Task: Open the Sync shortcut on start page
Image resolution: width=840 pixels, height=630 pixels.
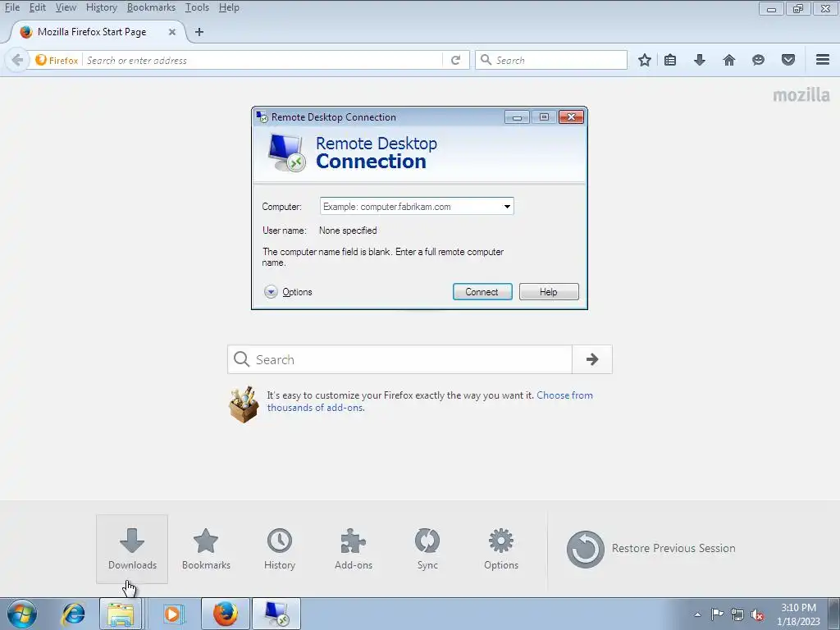Action: (x=427, y=549)
